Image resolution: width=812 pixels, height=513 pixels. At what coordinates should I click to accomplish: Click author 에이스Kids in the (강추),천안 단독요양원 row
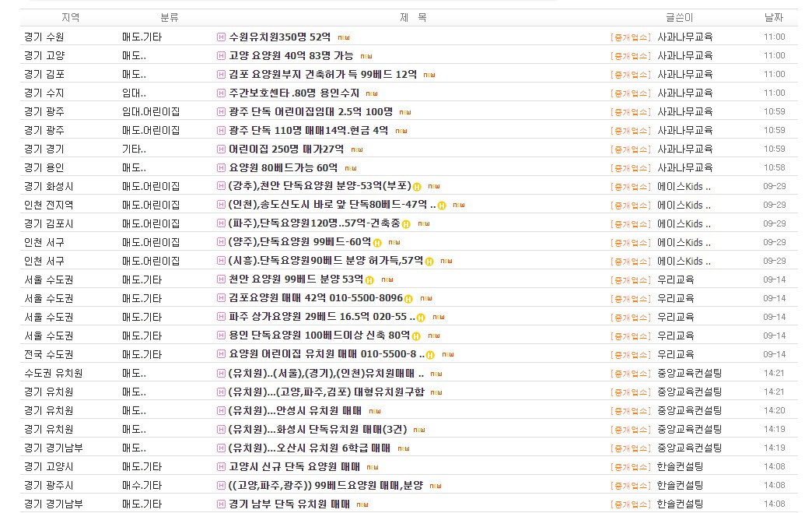coord(684,186)
